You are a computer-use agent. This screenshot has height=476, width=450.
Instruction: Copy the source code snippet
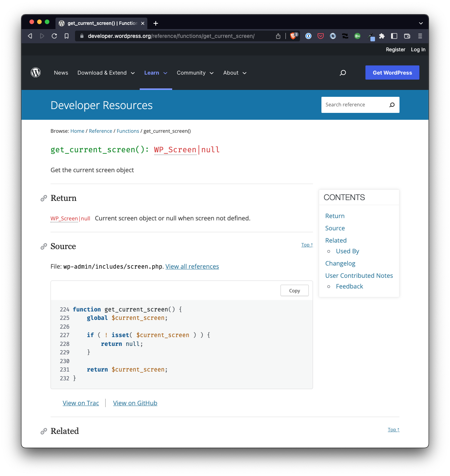294,290
